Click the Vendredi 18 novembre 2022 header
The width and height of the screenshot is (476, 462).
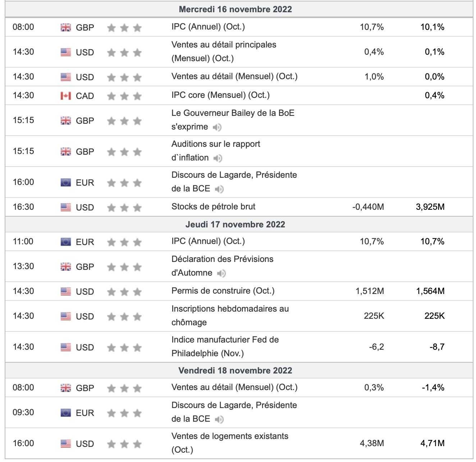(235, 371)
